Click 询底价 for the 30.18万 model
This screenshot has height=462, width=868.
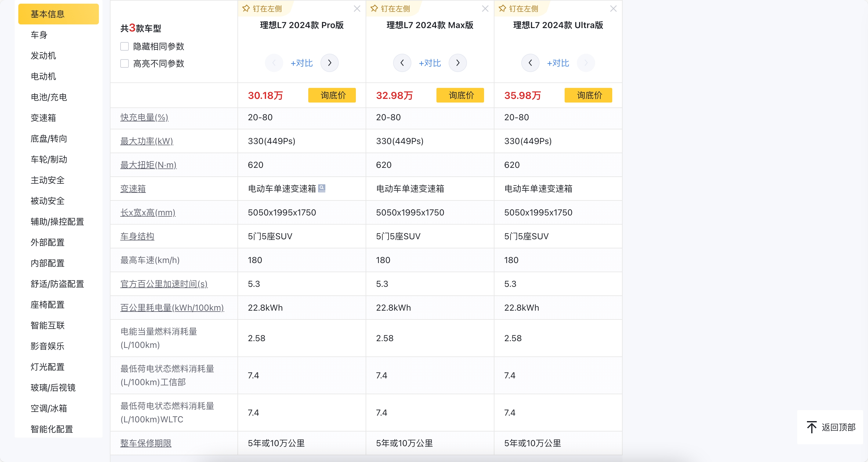pyautogui.click(x=332, y=96)
